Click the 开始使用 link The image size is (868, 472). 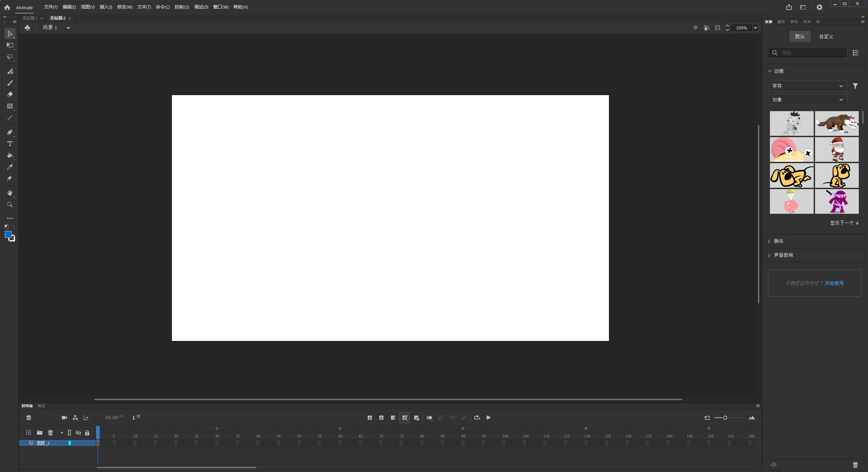pyautogui.click(x=834, y=283)
